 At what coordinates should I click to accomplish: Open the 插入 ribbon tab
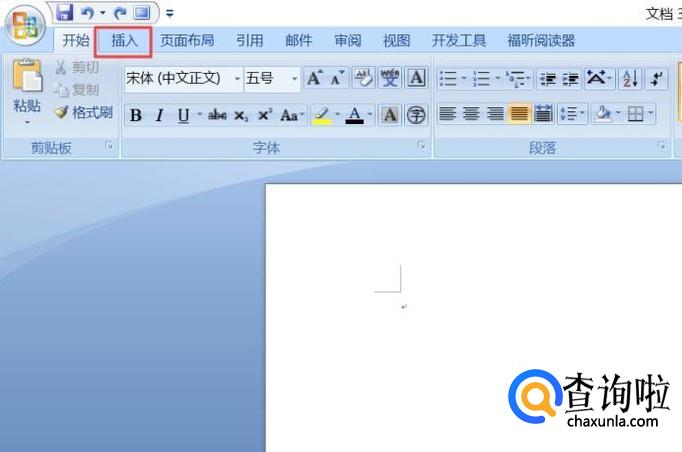pyautogui.click(x=124, y=41)
